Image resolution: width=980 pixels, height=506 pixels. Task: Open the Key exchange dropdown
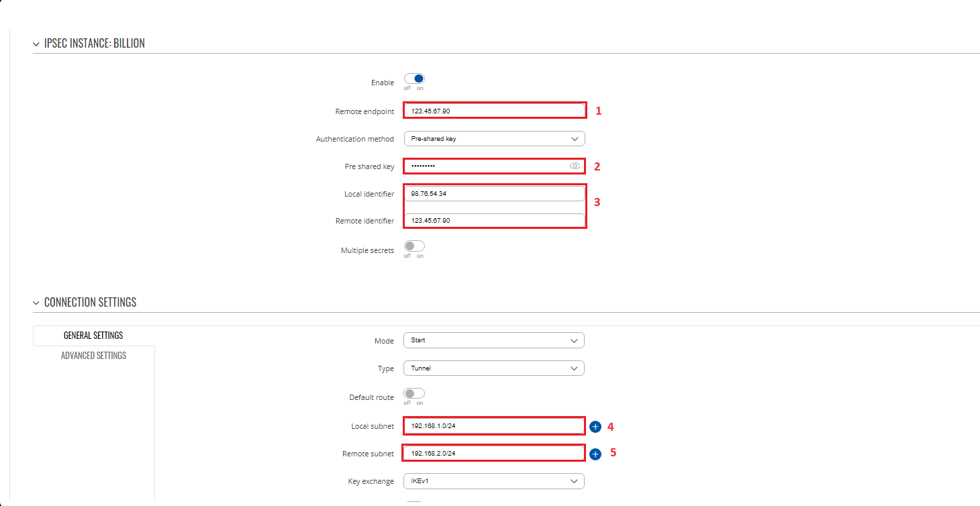point(494,481)
